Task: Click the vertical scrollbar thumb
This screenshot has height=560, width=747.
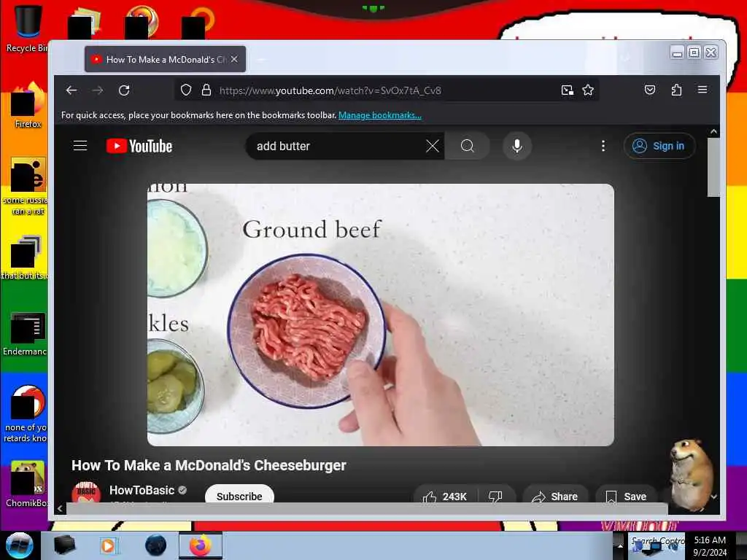Action: point(713,167)
